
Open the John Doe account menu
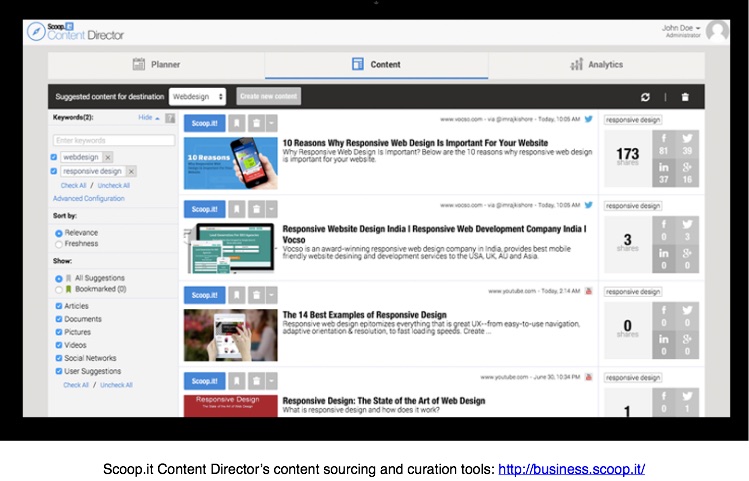click(681, 28)
